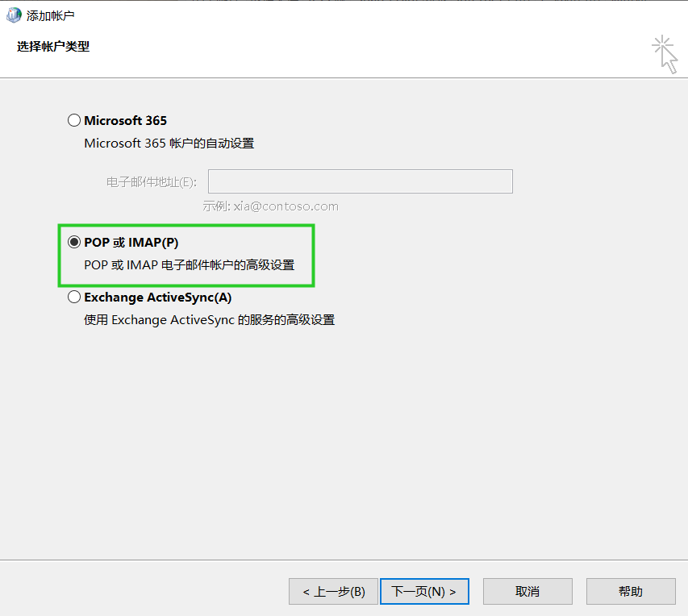688x616 pixels.
Task: Click text 'Microsoft 365 帐户的自动设置'
Action: coord(169,144)
